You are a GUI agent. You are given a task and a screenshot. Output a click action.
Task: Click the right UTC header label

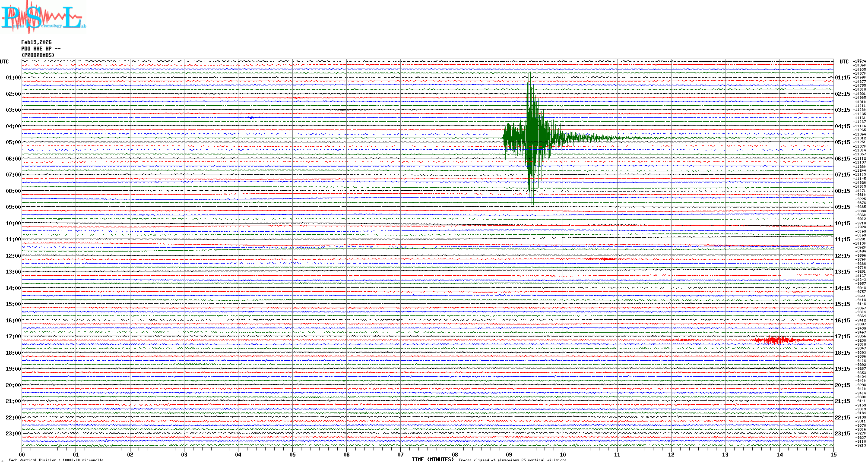tap(844, 62)
